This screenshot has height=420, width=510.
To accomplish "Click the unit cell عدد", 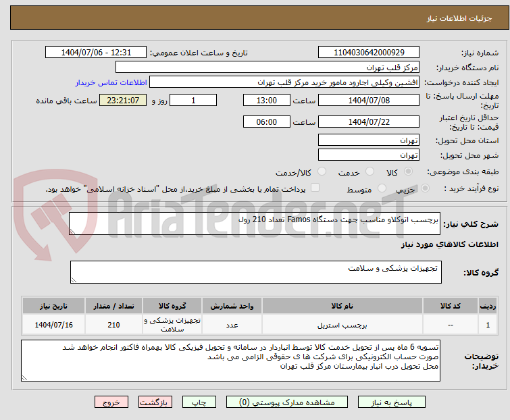I will (232, 325).
